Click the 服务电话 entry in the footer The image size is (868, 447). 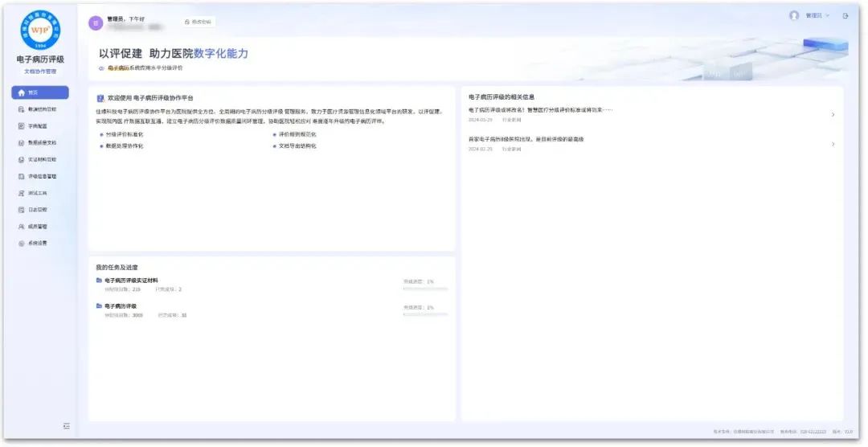pyautogui.click(x=803, y=432)
